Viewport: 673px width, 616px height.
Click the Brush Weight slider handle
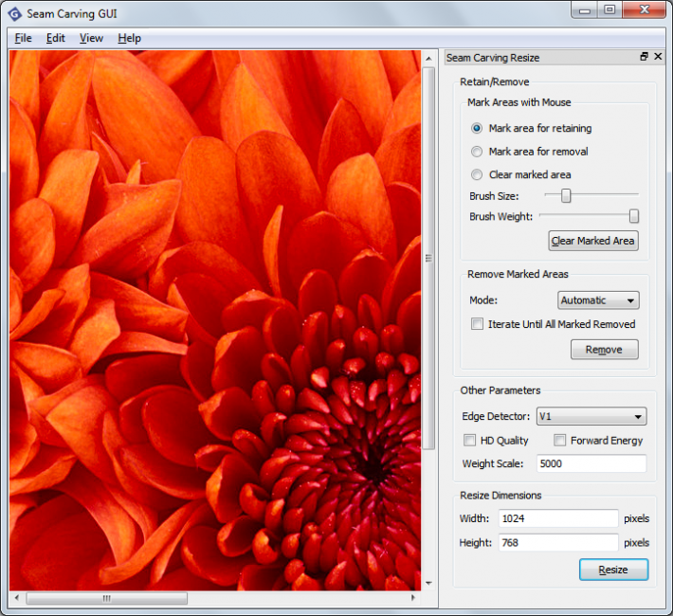coord(634,216)
